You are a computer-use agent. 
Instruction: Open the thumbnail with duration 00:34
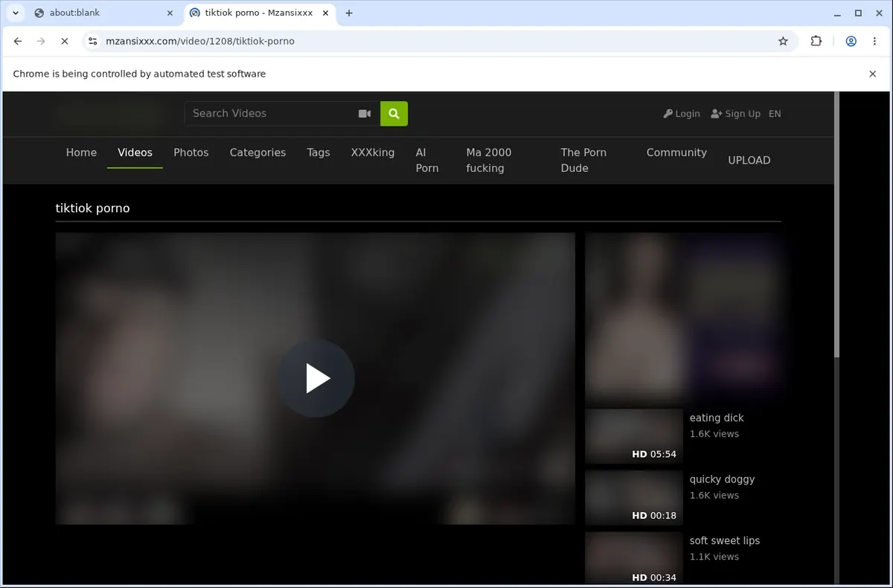coord(633,557)
